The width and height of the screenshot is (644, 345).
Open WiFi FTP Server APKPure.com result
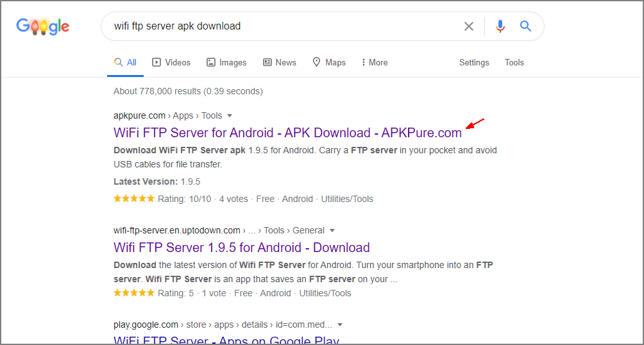coord(287,133)
